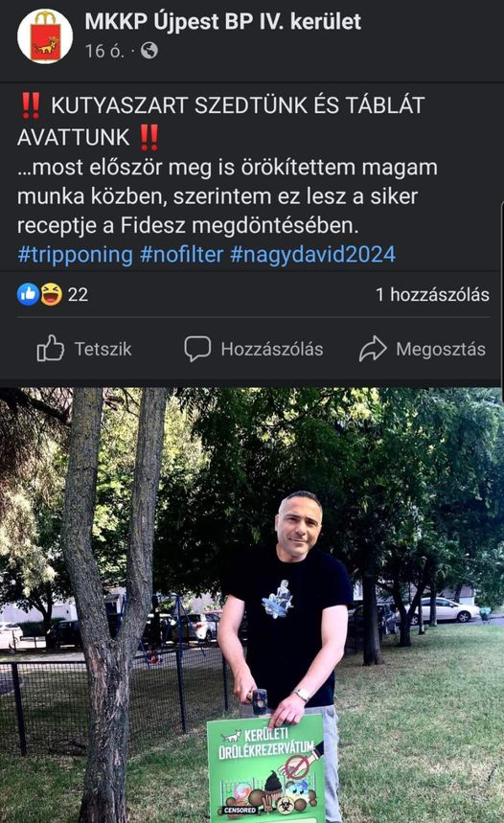Open the MKKP Újpest BP IV. kerület page

(x=222, y=22)
